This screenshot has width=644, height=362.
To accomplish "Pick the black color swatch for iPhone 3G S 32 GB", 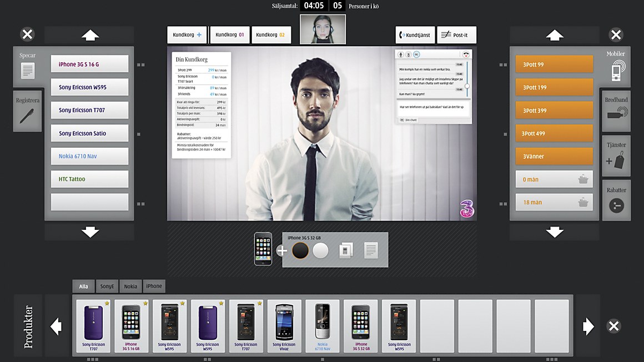I will pyautogui.click(x=300, y=250).
